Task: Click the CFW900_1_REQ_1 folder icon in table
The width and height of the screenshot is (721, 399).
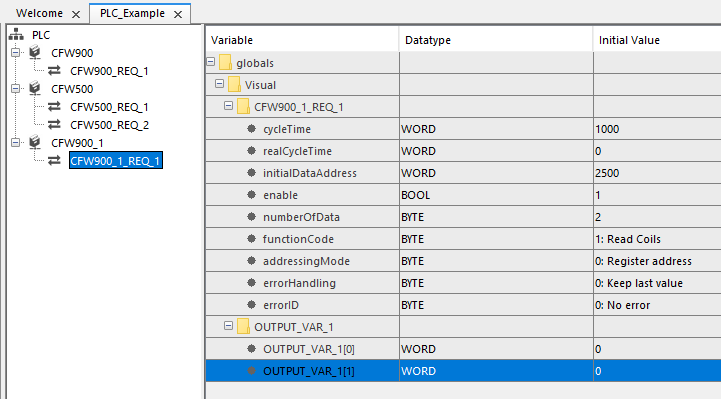Action: [x=243, y=106]
